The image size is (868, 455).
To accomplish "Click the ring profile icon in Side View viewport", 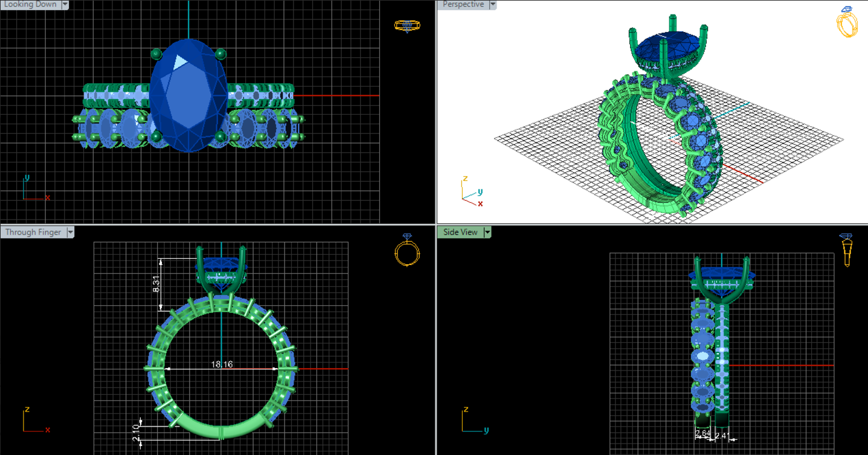I will tap(846, 250).
